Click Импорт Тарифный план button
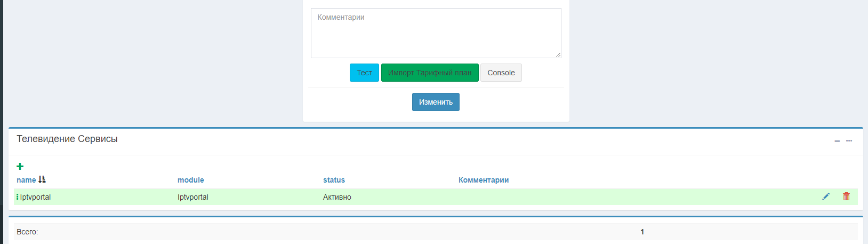Image resolution: width=868 pixels, height=244 pixels. click(430, 73)
